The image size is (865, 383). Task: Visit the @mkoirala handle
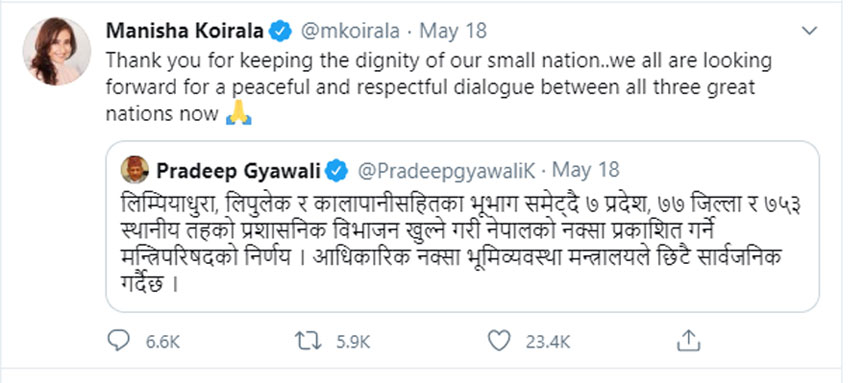[350, 31]
